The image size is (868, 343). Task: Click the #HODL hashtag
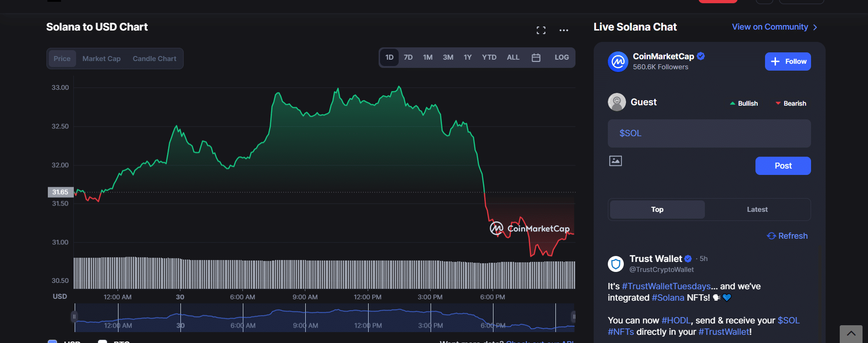point(676,320)
